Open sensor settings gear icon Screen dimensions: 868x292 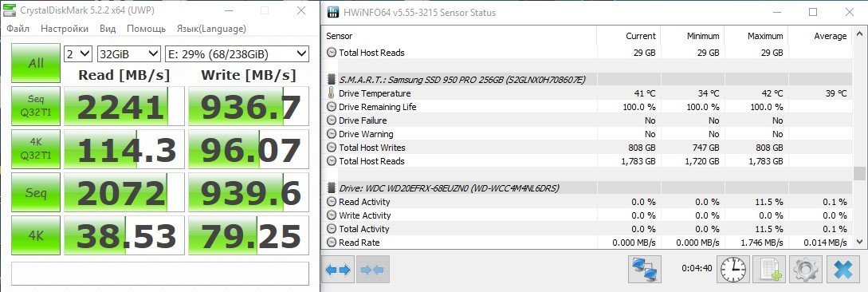point(807,270)
